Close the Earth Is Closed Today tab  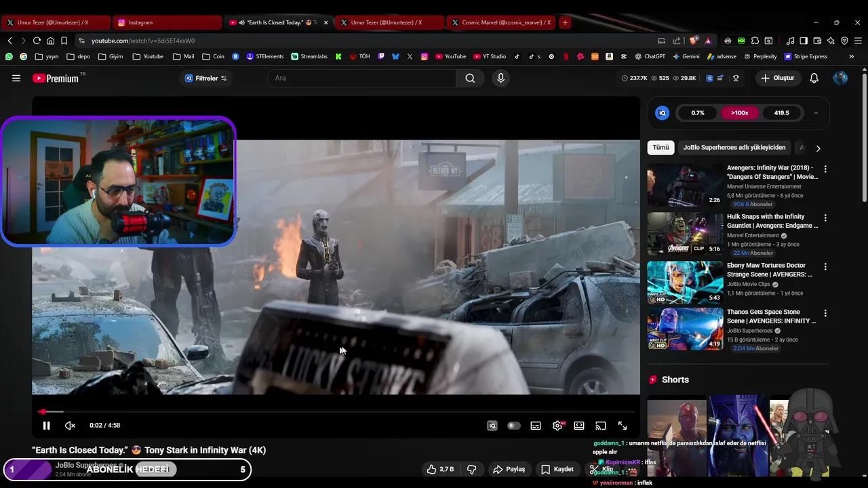326,22
